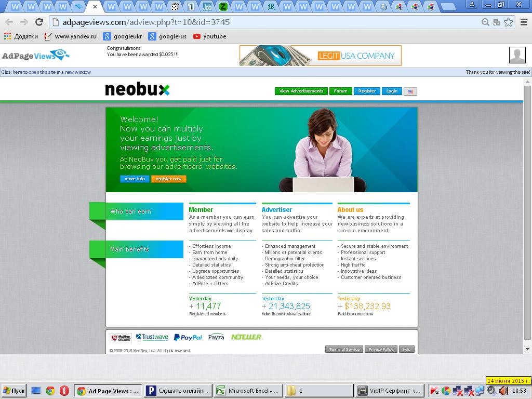Switch to the tab with dollar coin icon

coord(383,6)
